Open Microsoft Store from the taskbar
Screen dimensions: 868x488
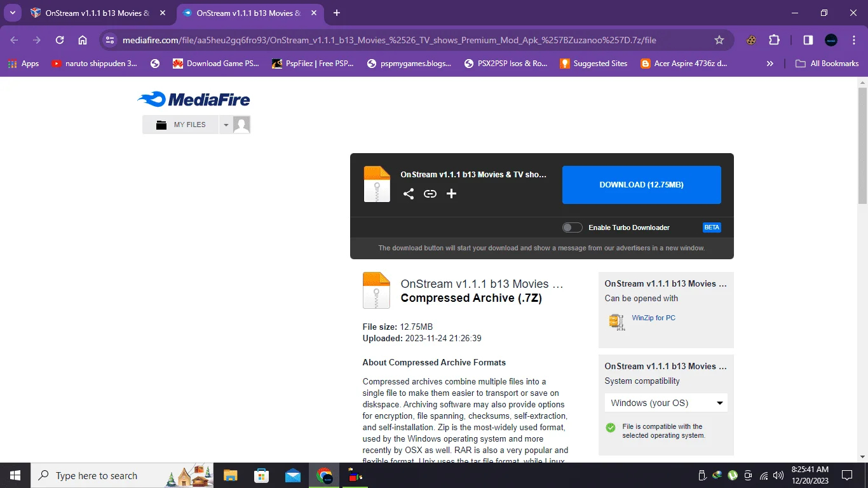261,475
